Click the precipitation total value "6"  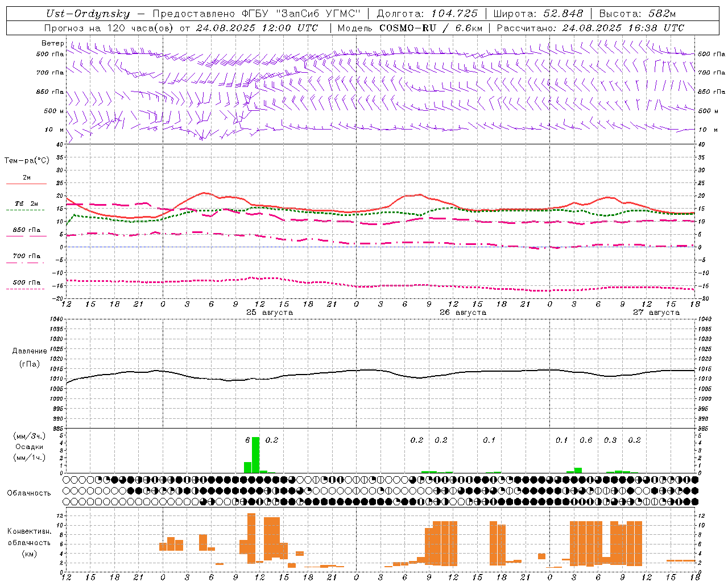click(247, 440)
